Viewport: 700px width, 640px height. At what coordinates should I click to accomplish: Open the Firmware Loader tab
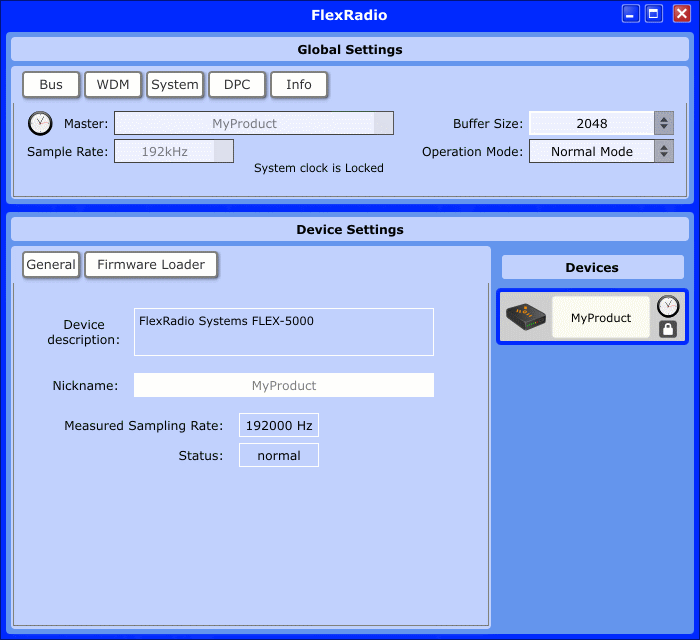point(151,265)
